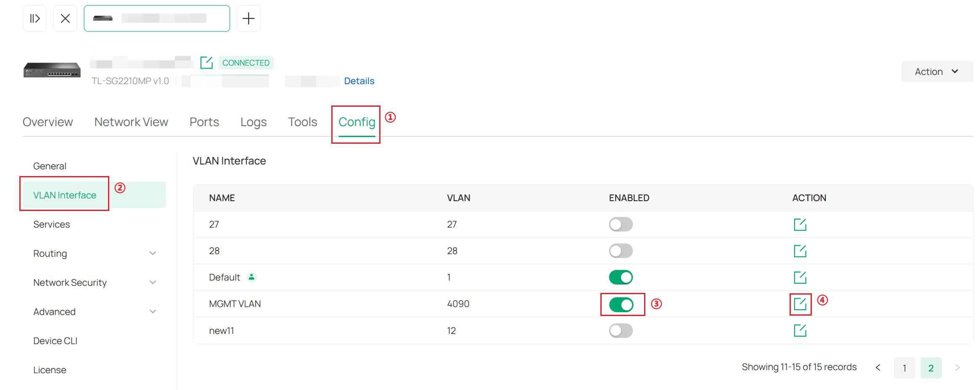Screen dimensions: 980x390
Task: Open the Action dropdown menu
Action: pos(937,71)
